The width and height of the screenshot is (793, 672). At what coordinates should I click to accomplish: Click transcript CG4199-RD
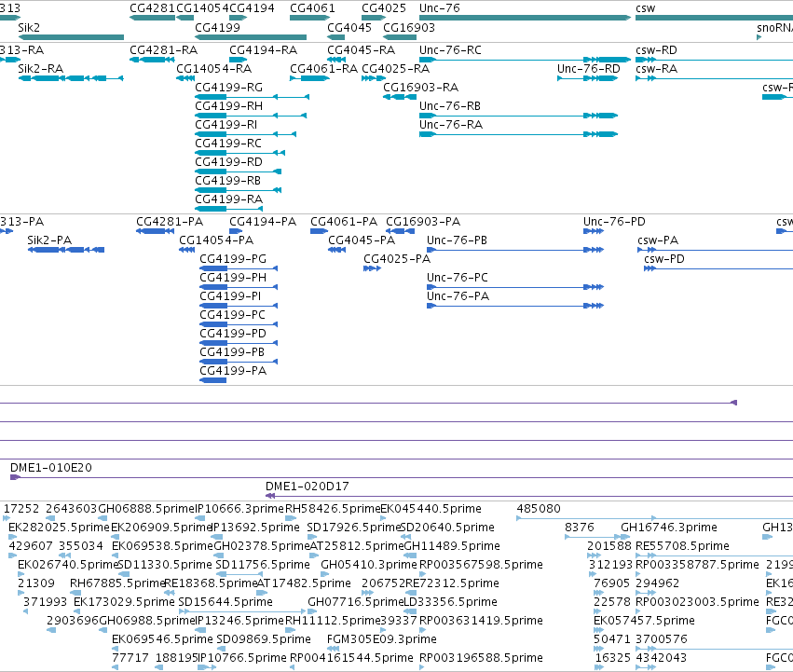tap(239, 171)
